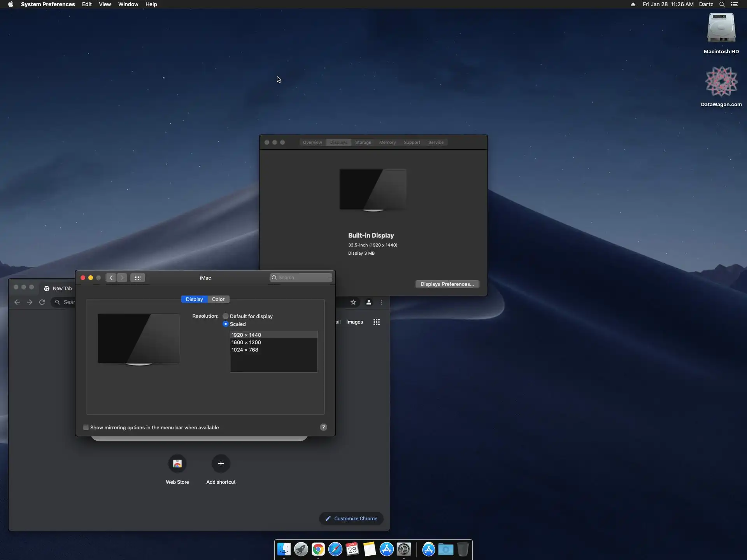Open Spotlight search magnifier in menu bar
Image resolution: width=747 pixels, height=560 pixels.
point(722,4)
